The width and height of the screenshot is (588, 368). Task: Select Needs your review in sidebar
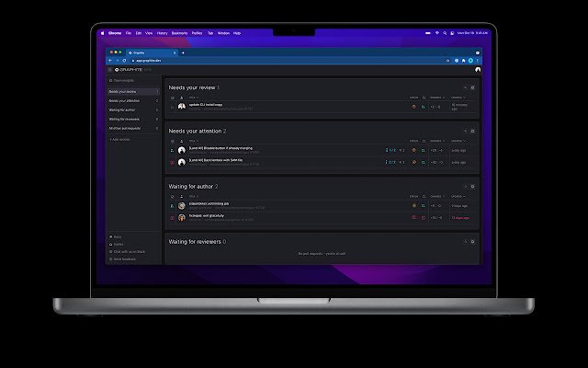click(133, 92)
